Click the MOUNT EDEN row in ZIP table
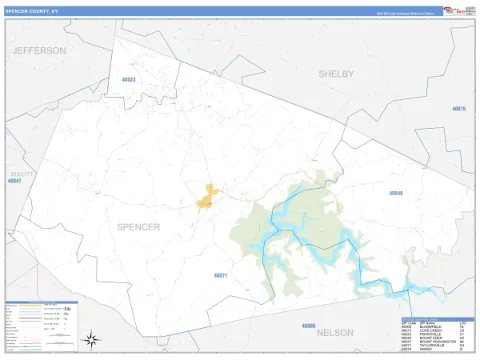This screenshot has width=480, height=360. point(433,338)
